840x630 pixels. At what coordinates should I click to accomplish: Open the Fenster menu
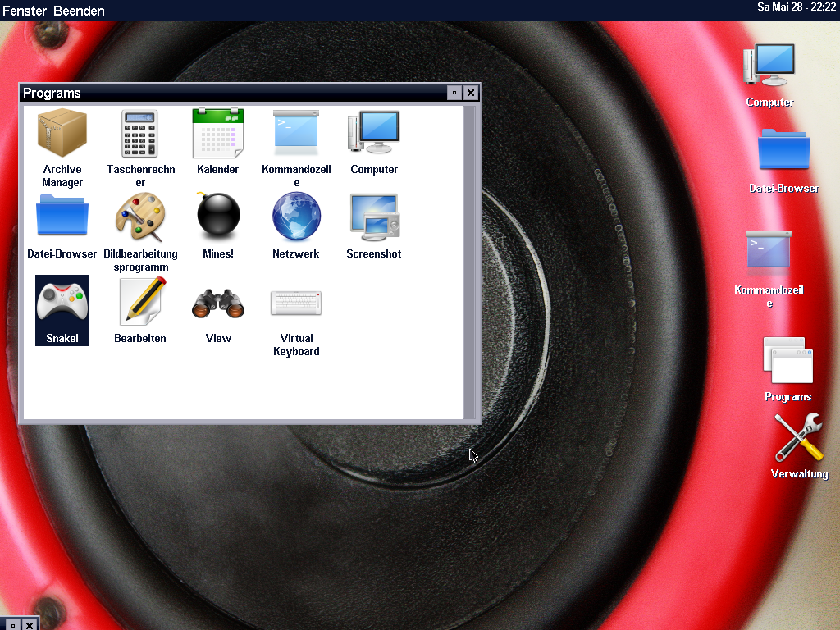25,11
